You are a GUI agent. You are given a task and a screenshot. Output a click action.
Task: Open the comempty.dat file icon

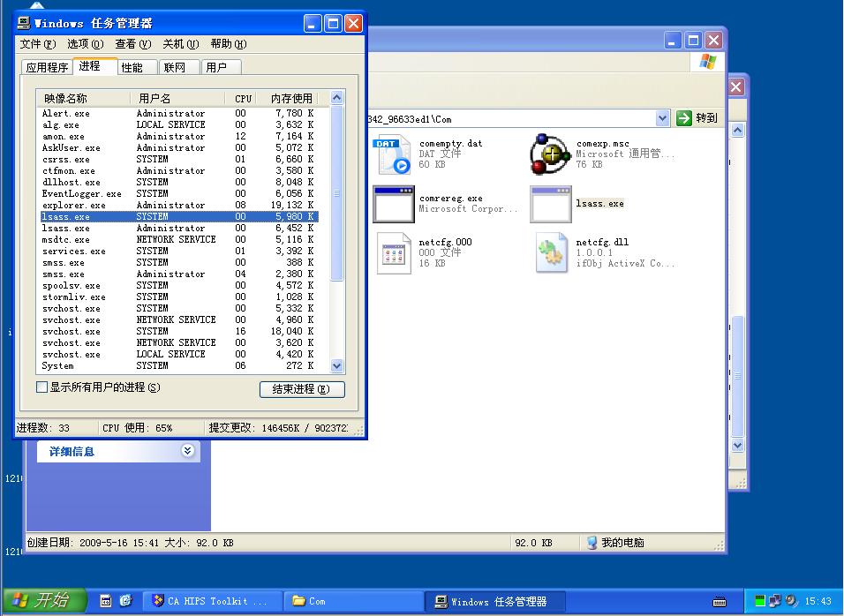point(393,154)
